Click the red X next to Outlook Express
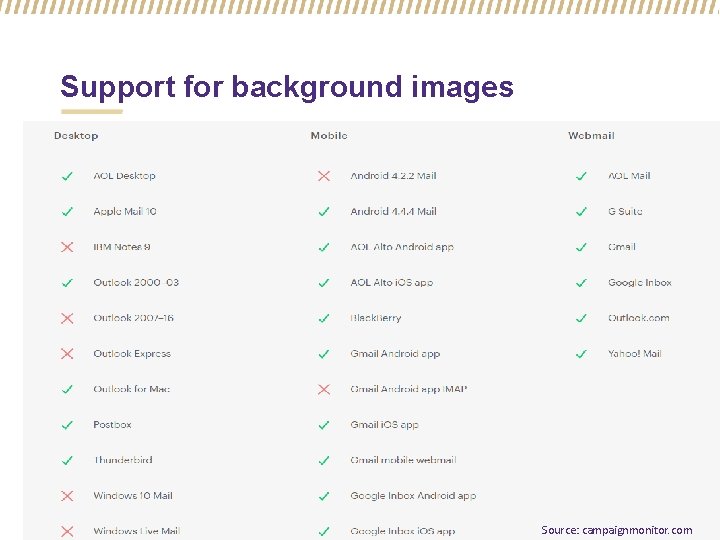720x540 pixels. click(x=67, y=354)
